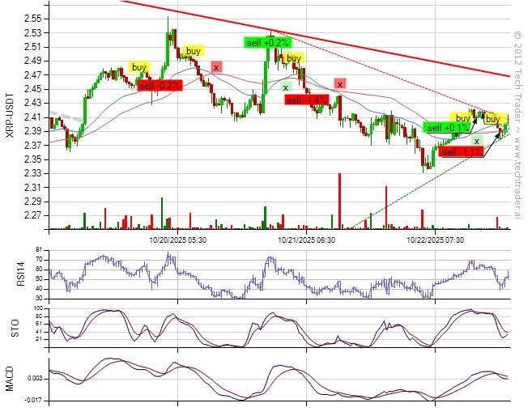Viewport: 532px width, 416px height.
Task: Click the MACD indicator label
Action: coord(11,378)
